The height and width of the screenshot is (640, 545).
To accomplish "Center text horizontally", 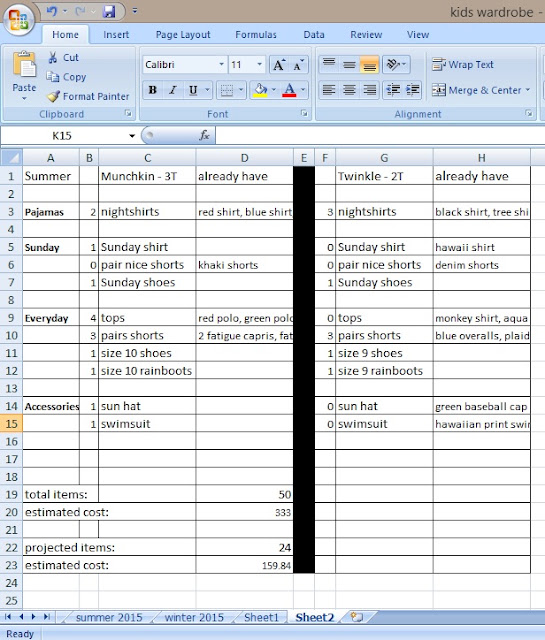I will click(x=349, y=90).
